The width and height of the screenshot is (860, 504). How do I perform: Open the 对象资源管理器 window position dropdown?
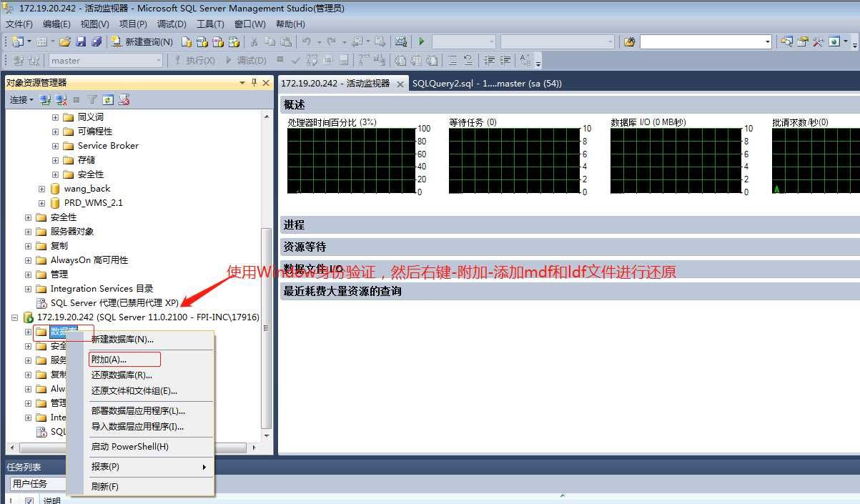tap(242, 83)
